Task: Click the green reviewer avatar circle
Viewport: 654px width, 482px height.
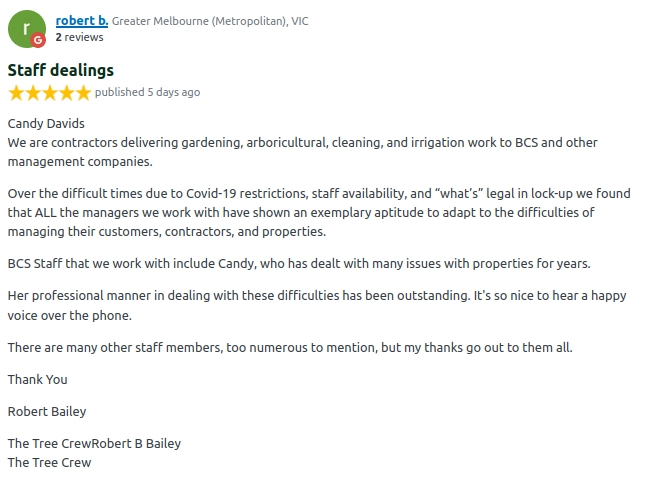Action: tap(26, 28)
